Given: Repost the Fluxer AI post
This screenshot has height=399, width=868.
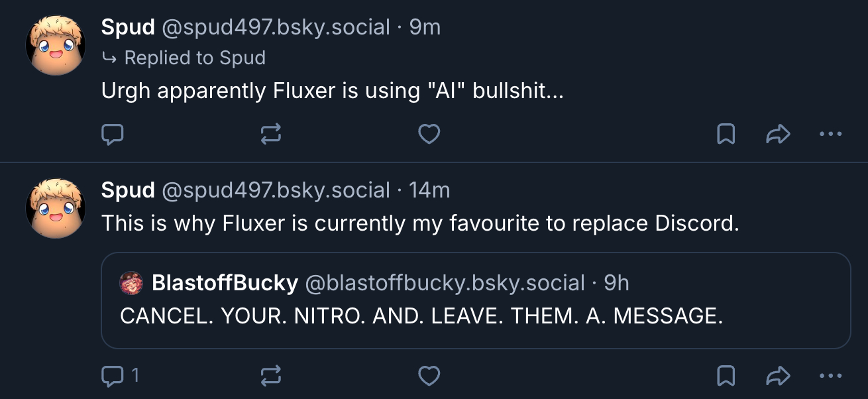Looking at the screenshot, I should point(270,135).
